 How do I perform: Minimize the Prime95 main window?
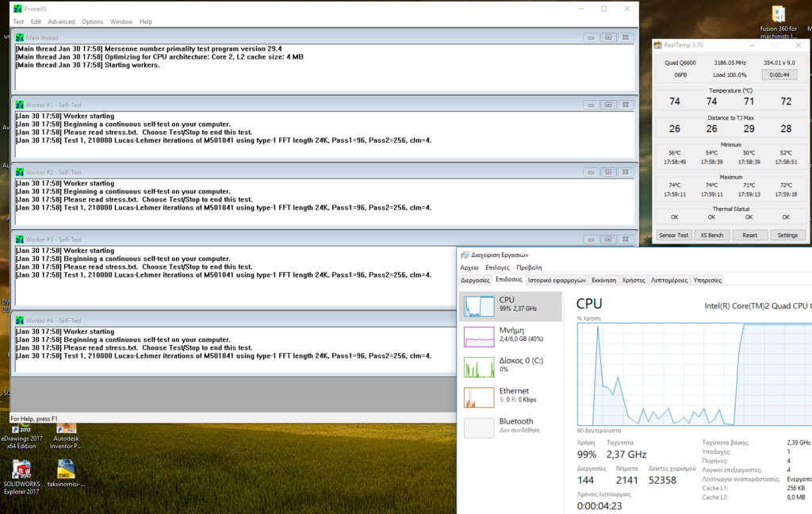tap(581, 9)
